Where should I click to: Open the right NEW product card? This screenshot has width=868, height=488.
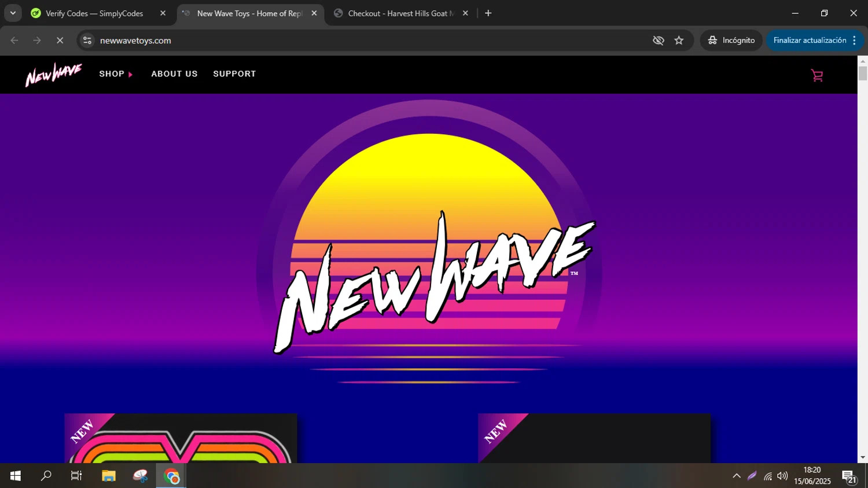coord(594,438)
